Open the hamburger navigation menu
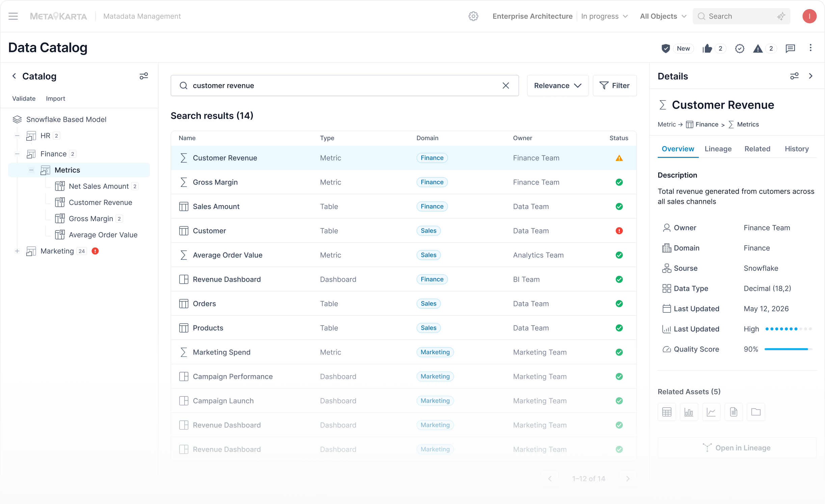This screenshot has width=825, height=504. coord(13,16)
